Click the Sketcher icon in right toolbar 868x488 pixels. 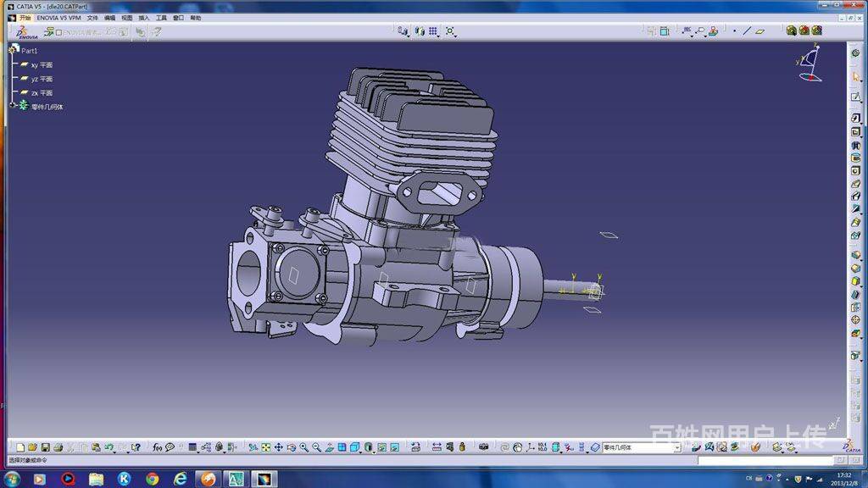coord(856,97)
